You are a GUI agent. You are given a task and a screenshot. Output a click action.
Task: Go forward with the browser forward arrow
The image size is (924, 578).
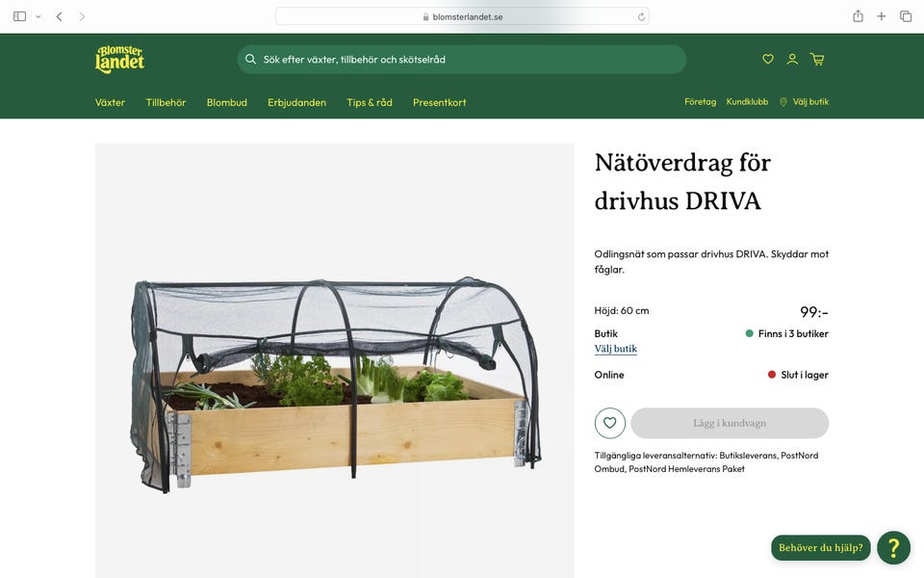point(82,16)
